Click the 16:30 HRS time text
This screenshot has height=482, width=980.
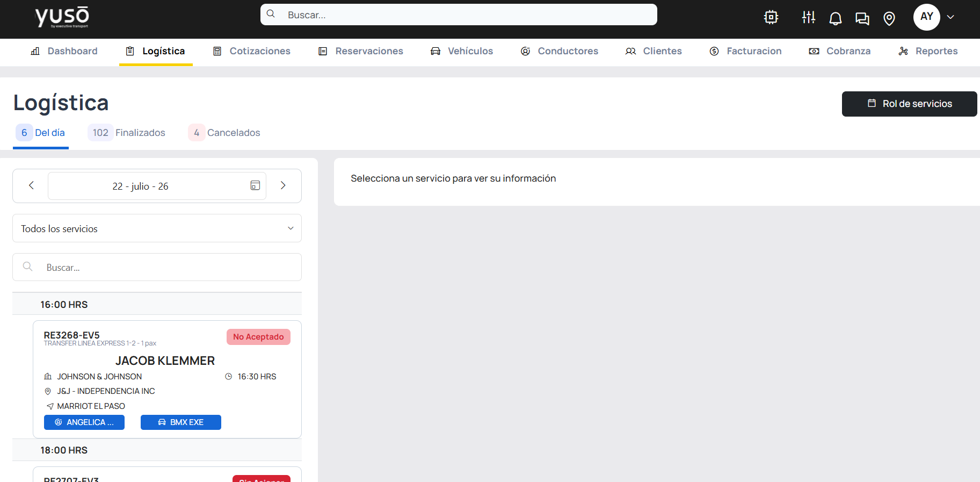(x=257, y=377)
